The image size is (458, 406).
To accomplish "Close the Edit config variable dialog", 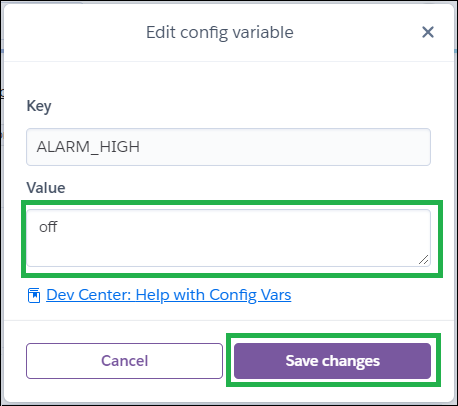I will (428, 32).
